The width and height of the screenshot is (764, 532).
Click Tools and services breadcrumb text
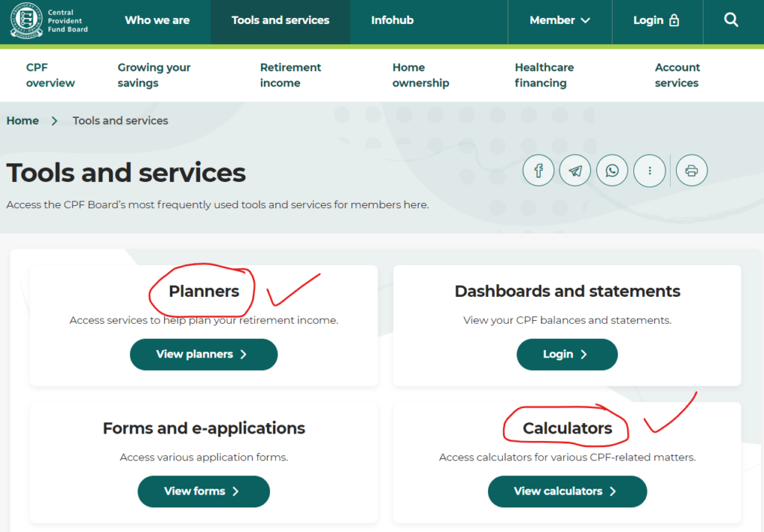[120, 121]
